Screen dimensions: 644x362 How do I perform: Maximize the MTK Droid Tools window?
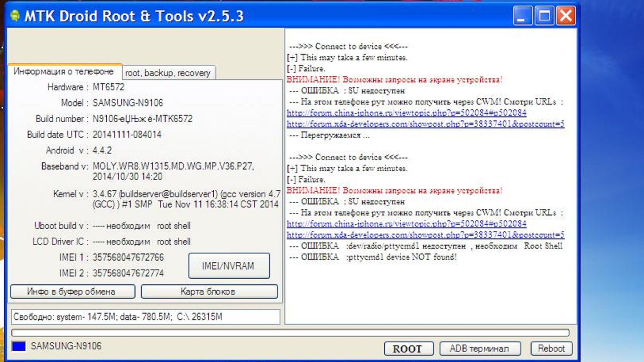(544, 16)
